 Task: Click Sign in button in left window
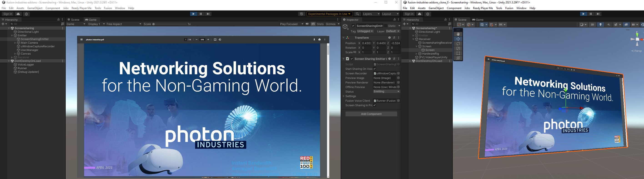click(x=8, y=14)
